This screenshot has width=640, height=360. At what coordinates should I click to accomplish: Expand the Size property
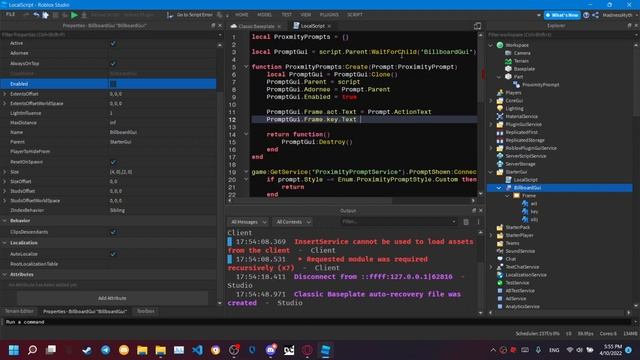point(5,172)
